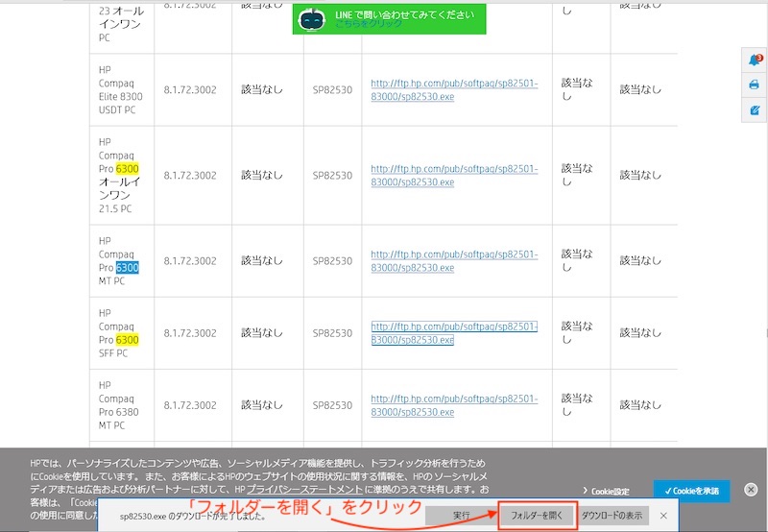This screenshot has height=532, width=768.
Task: Open the プライバシーステートメント link
Action: (304, 489)
